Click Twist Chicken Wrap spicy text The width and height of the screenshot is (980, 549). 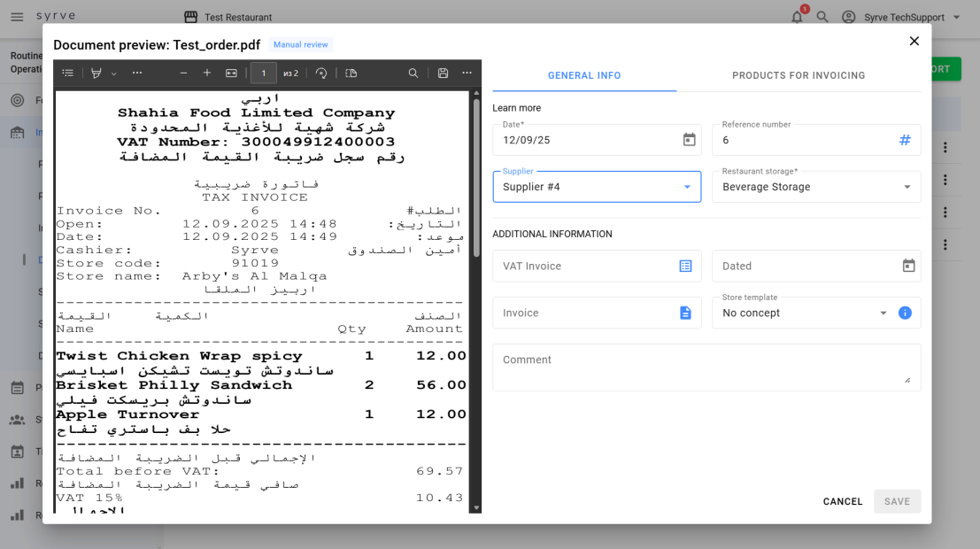[180, 356]
